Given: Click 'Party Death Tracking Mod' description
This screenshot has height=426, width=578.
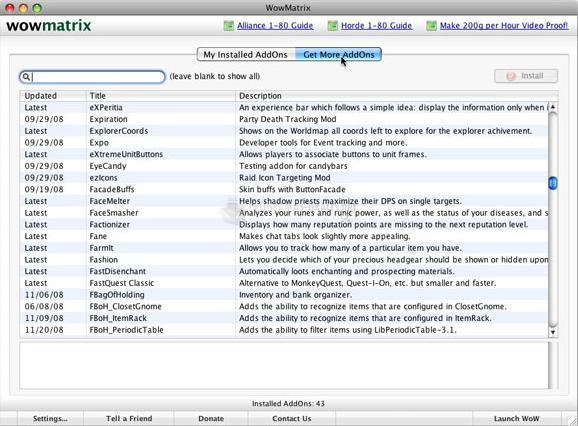Looking at the screenshot, I should pos(288,119).
